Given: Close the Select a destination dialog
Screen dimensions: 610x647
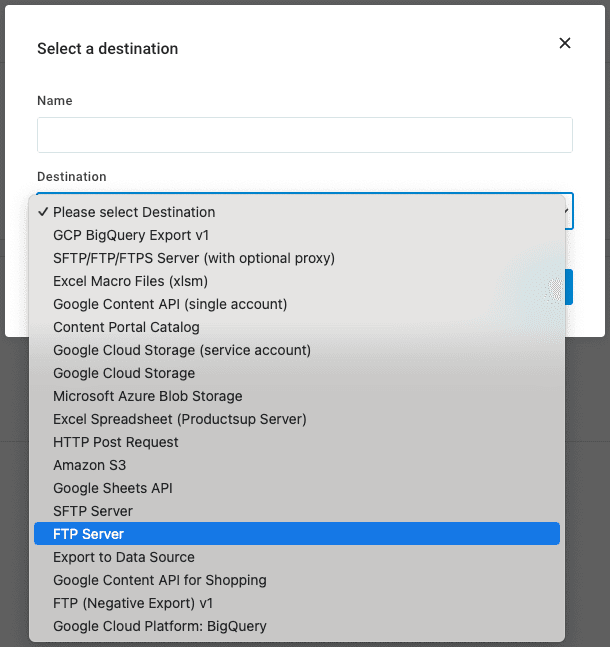Looking at the screenshot, I should (565, 43).
